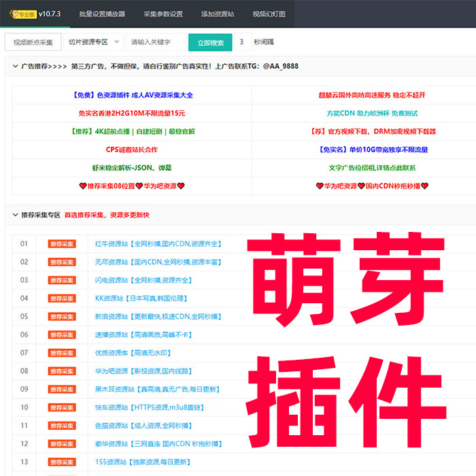This screenshot has width=476, height=476.
Task: Click the 视频断点采集 button
Action: point(33,42)
